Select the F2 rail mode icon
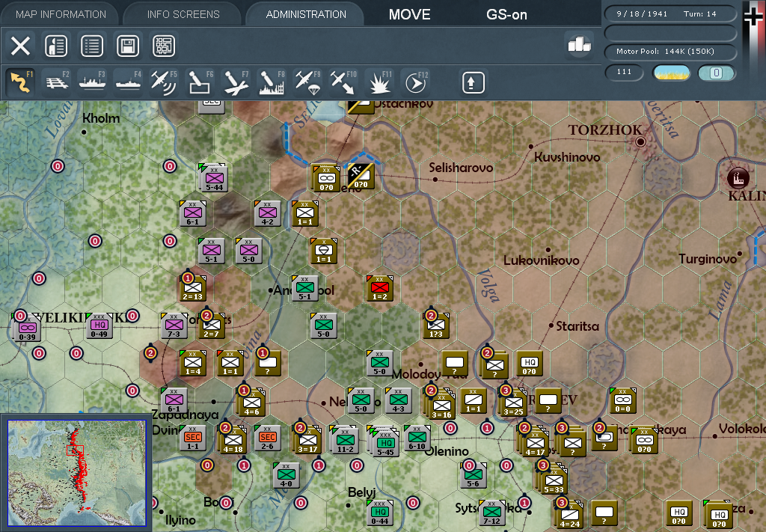 [x=57, y=82]
